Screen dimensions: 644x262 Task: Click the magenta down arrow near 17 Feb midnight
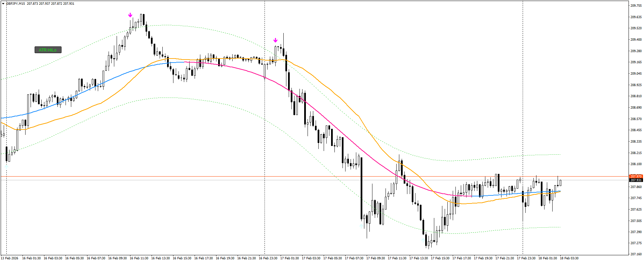[x=276, y=40]
